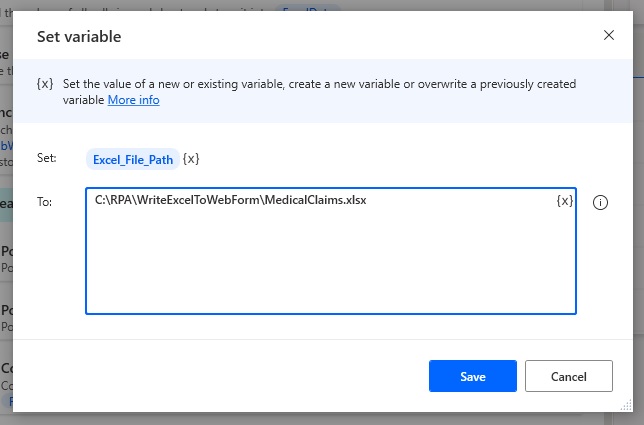
Task: Click the Set: field label
Action: tap(46, 158)
